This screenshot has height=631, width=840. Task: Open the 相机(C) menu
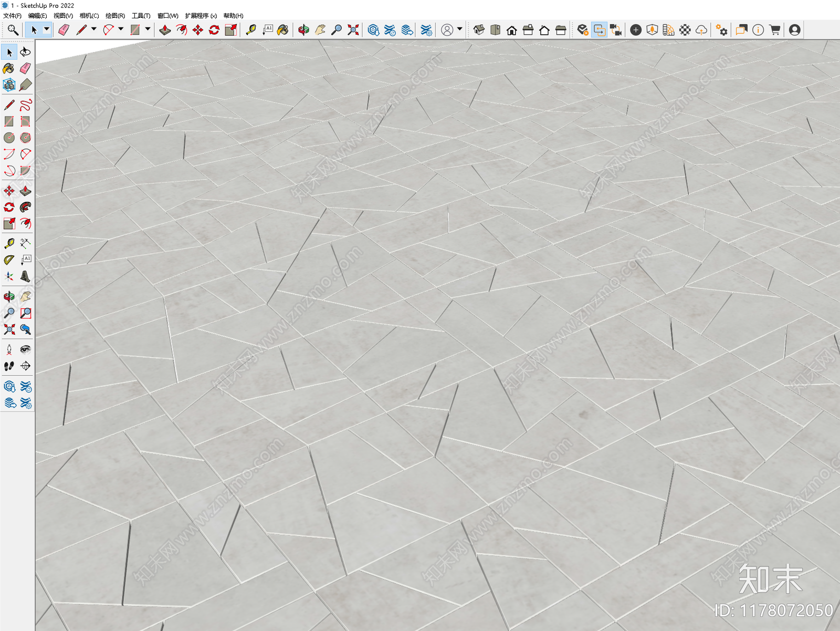89,16
